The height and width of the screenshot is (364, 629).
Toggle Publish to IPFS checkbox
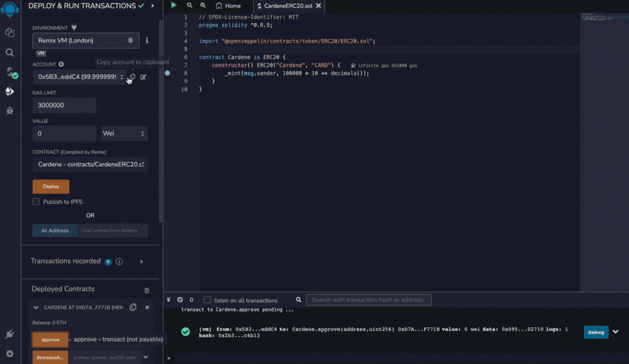(x=36, y=202)
